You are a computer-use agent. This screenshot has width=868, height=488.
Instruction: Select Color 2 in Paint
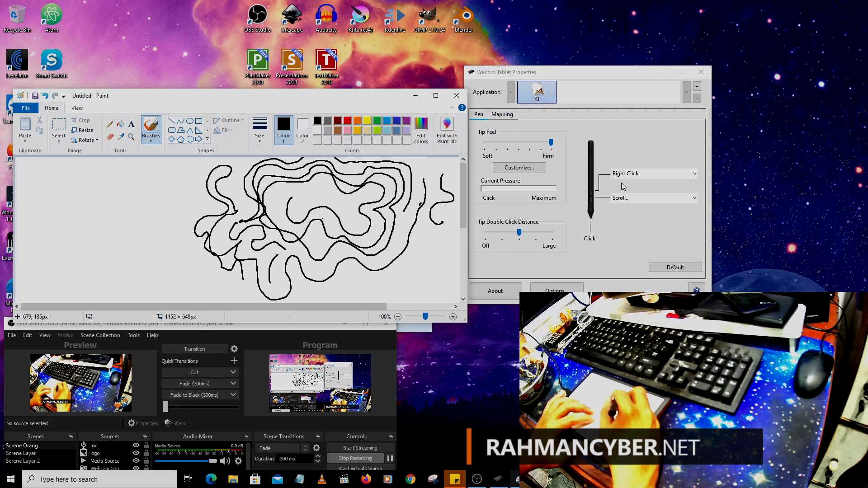pyautogui.click(x=302, y=130)
